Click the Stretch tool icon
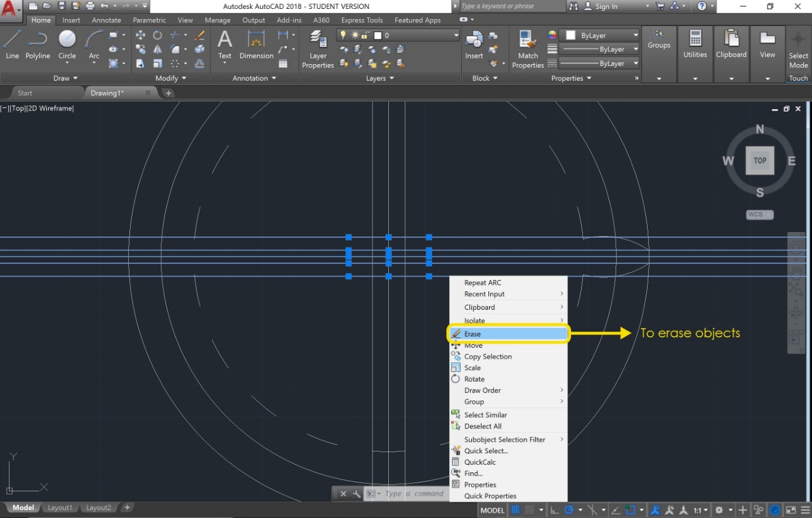The image size is (812, 518). pos(140,63)
